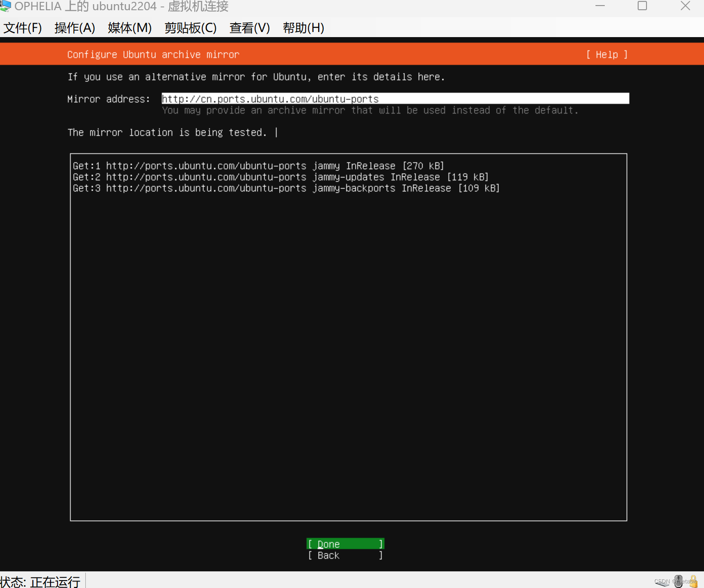Viewport: 704px width, 588px height.
Task: Click the 'Mirror address:' label
Action: (x=109, y=99)
